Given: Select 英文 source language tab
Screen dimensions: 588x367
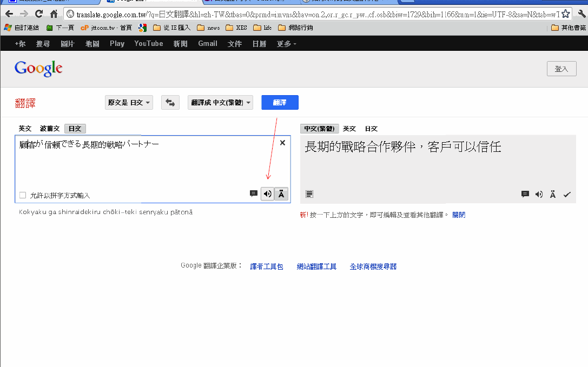Looking at the screenshot, I should pyautogui.click(x=25, y=129).
